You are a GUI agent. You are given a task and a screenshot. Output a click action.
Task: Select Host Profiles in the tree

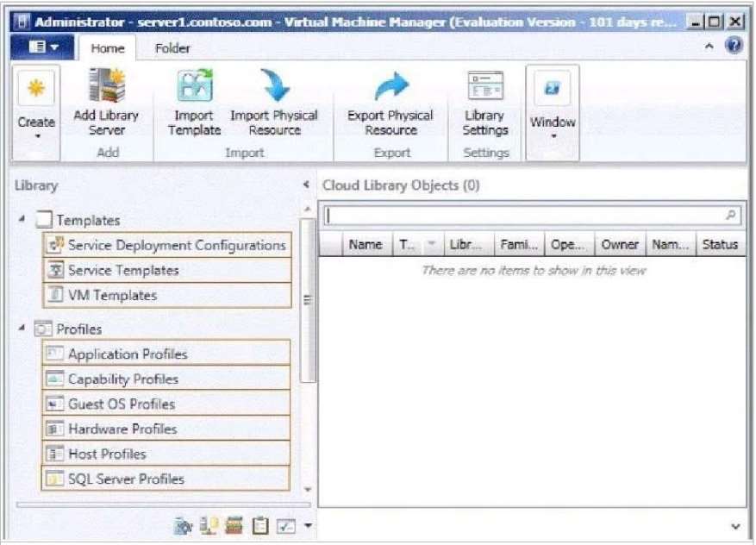click(166, 454)
